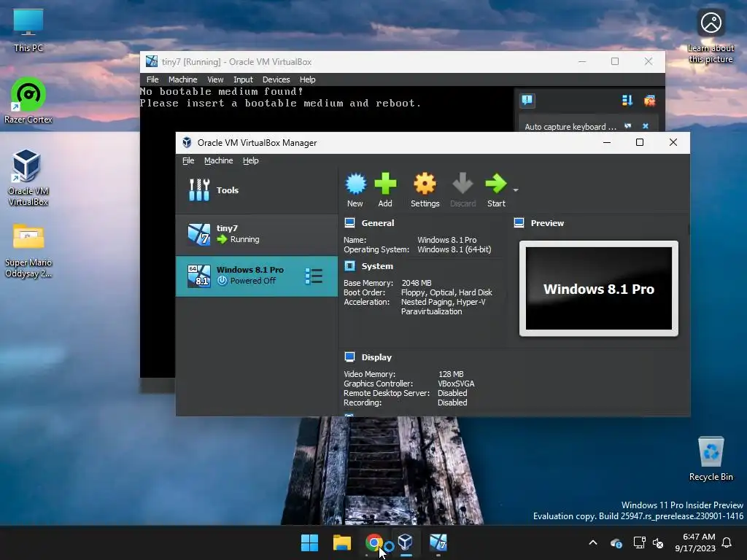Click the Windows 8.1 Pro preview thumbnail
This screenshot has width=747, height=560.
coord(599,289)
